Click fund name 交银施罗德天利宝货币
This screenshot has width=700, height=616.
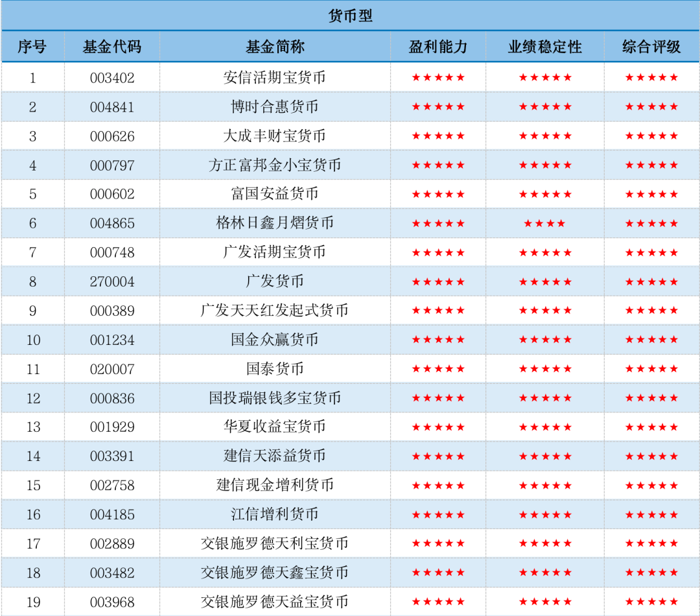pyautogui.click(x=275, y=543)
